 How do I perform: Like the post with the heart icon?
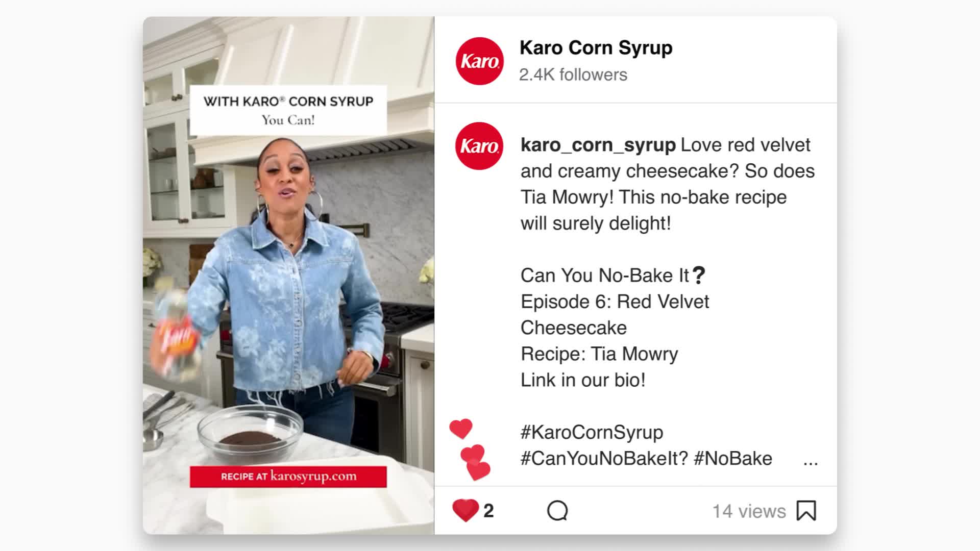click(465, 510)
